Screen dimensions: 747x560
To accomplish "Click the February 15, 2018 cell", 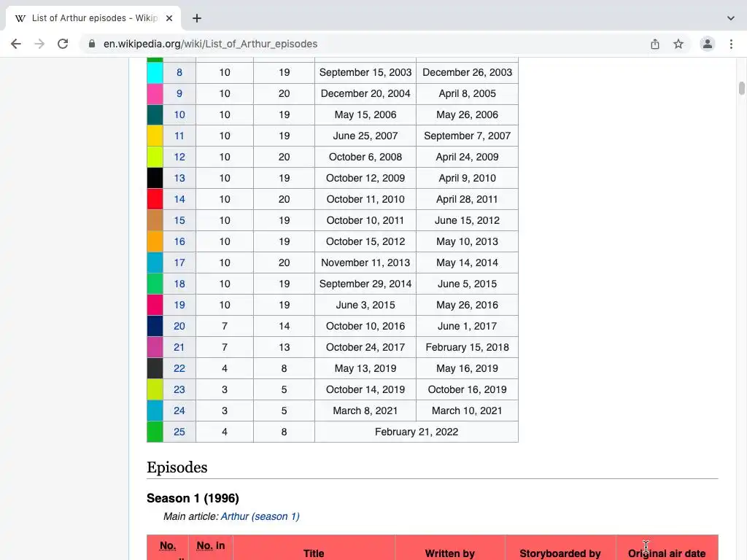I will [468, 347].
